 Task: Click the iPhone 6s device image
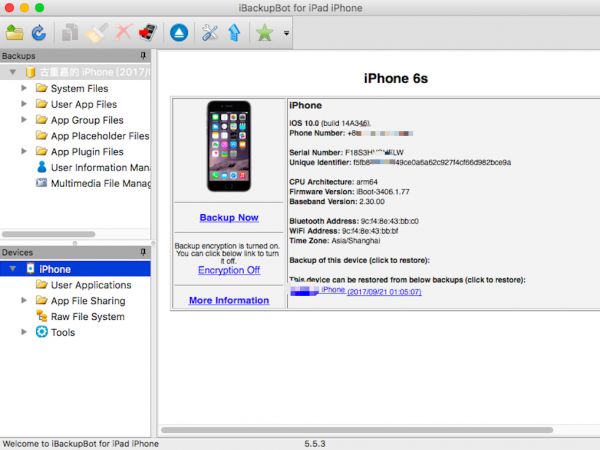[229, 146]
